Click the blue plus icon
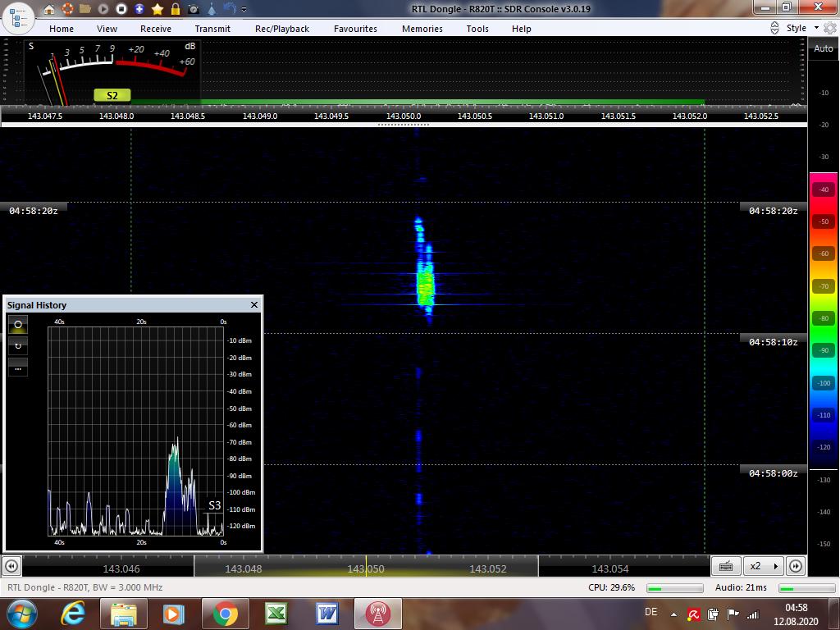840x630 pixels. 139,8
